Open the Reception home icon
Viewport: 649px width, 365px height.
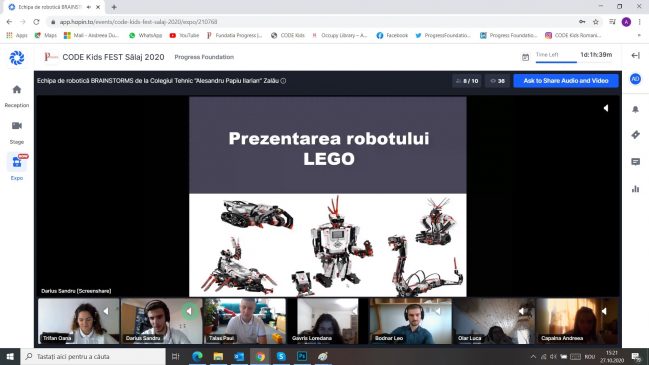click(x=17, y=89)
